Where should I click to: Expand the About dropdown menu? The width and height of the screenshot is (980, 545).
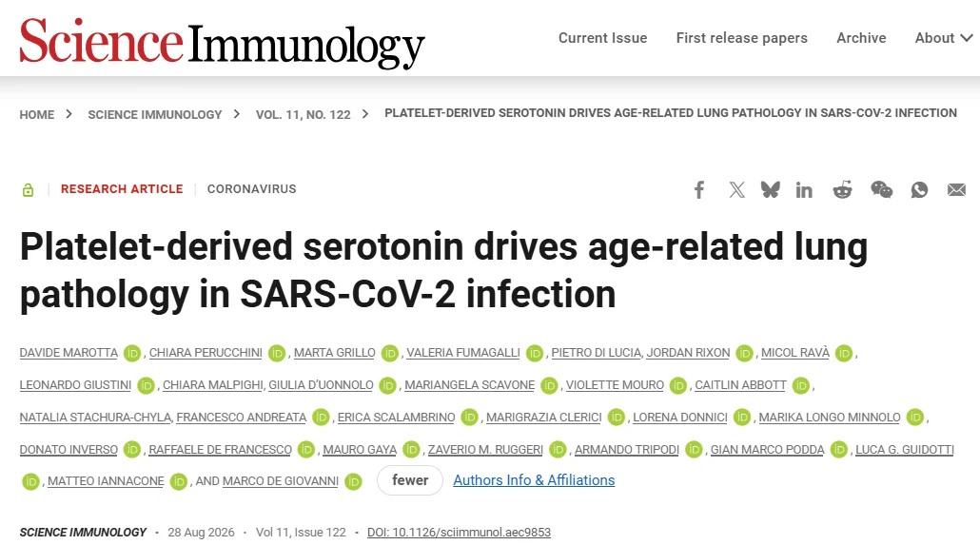[x=944, y=38]
